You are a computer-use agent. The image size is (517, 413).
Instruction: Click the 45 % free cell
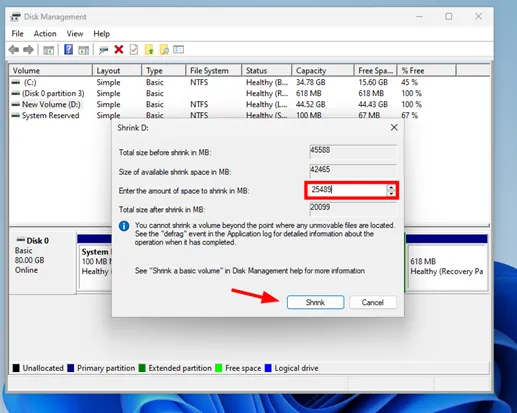409,82
